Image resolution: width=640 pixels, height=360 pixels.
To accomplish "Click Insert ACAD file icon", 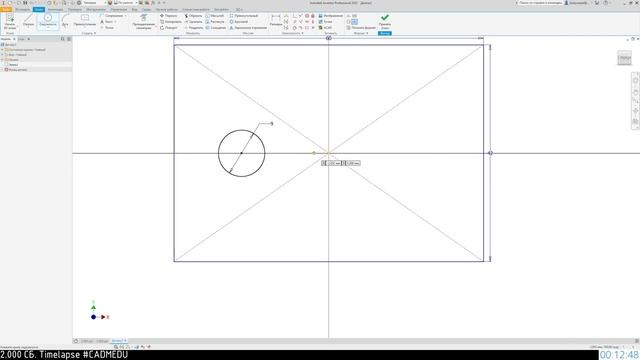I will [x=320, y=28].
